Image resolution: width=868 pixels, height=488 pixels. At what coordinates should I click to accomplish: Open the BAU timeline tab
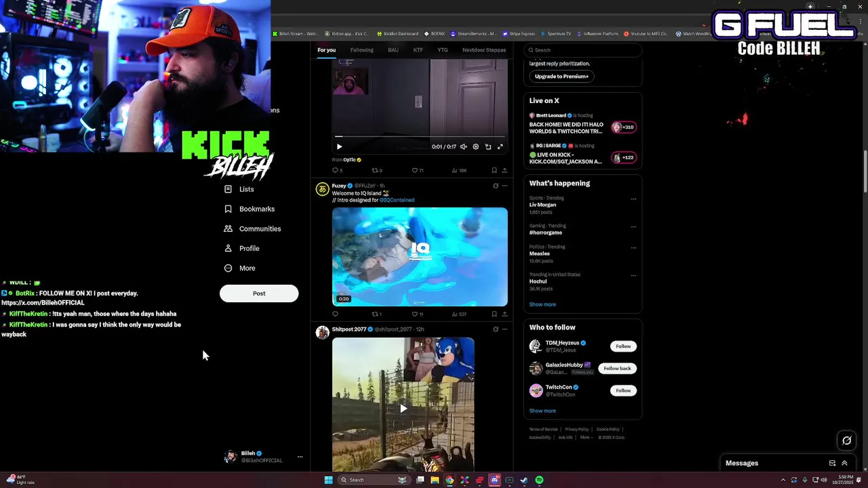point(393,50)
